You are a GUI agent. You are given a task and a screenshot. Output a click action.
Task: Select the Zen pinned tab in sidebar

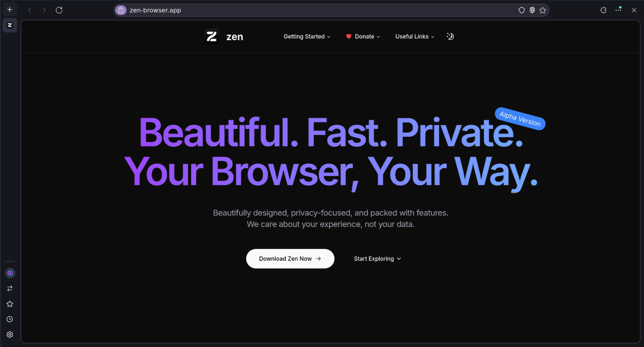point(10,25)
